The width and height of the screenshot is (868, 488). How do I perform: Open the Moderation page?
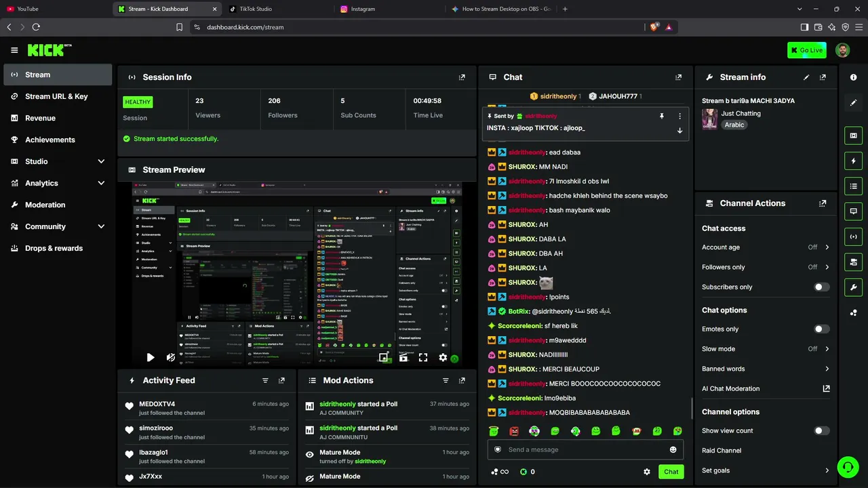pos(58,205)
